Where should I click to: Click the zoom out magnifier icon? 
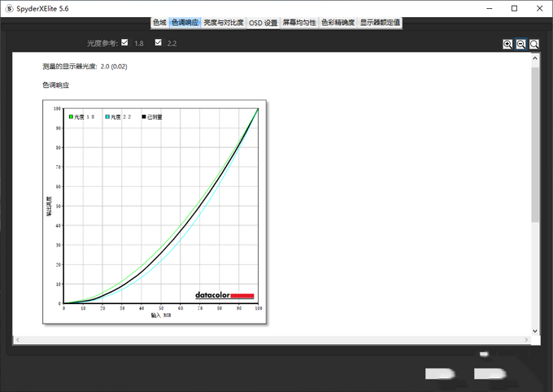pos(520,44)
